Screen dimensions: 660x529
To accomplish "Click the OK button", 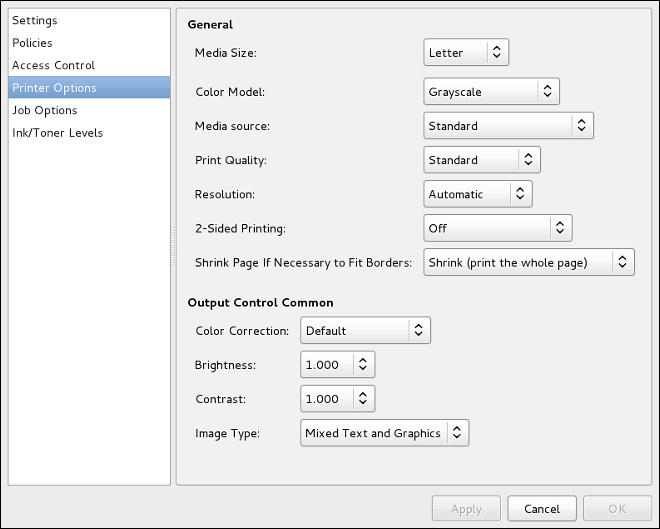I will 617,509.
